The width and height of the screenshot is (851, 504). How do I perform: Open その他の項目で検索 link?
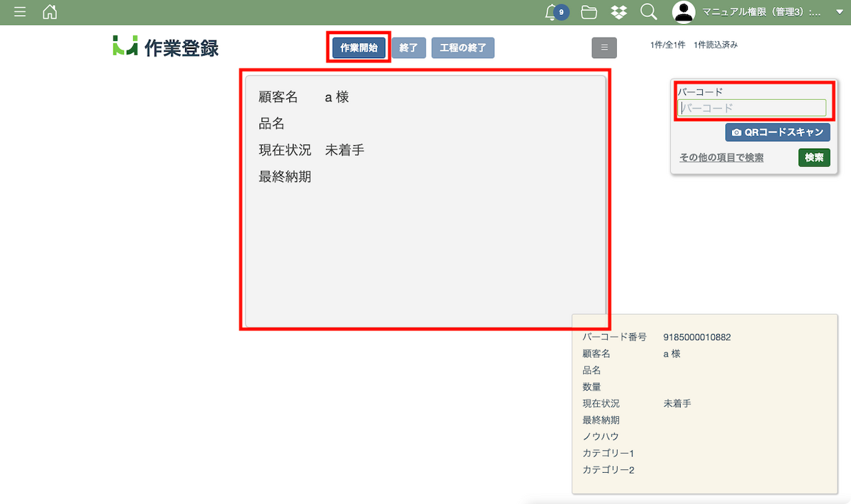(721, 158)
